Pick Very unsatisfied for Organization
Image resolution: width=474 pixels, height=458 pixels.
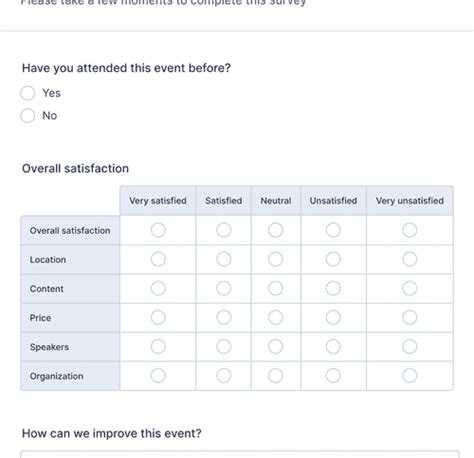point(410,376)
